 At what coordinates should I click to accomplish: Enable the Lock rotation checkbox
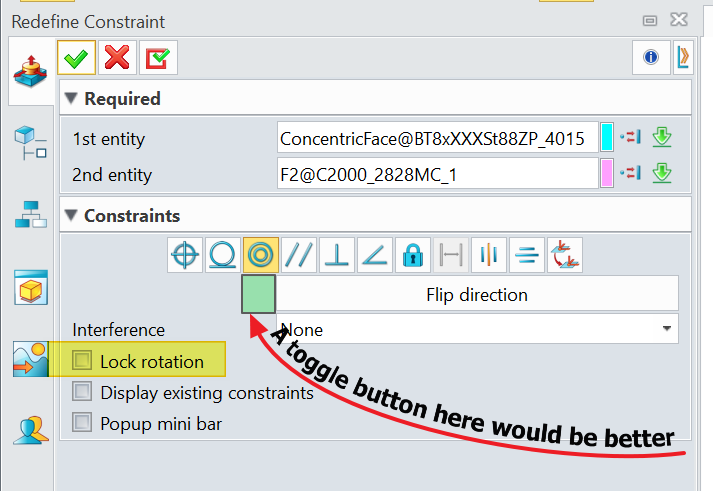pos(82,361)
